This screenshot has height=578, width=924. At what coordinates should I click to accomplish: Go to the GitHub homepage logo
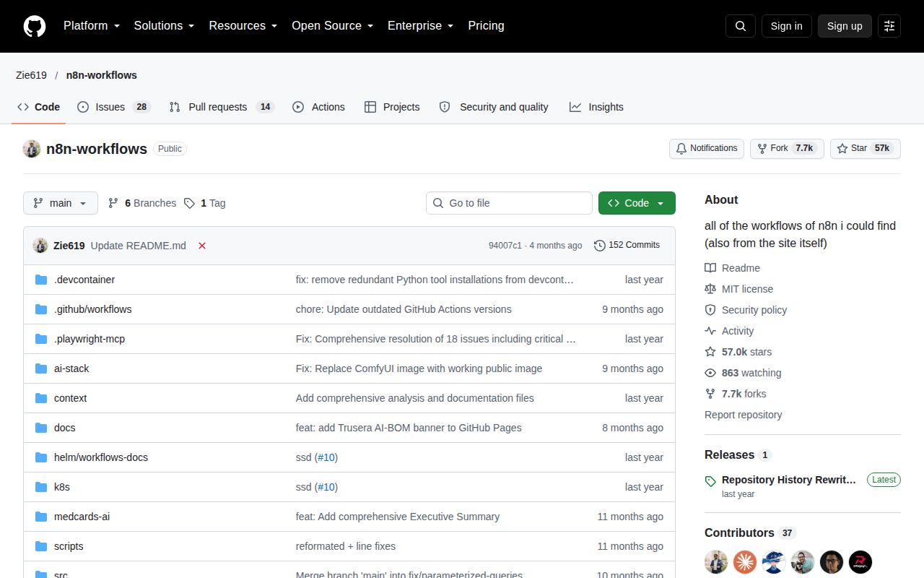tap(35, 26)
